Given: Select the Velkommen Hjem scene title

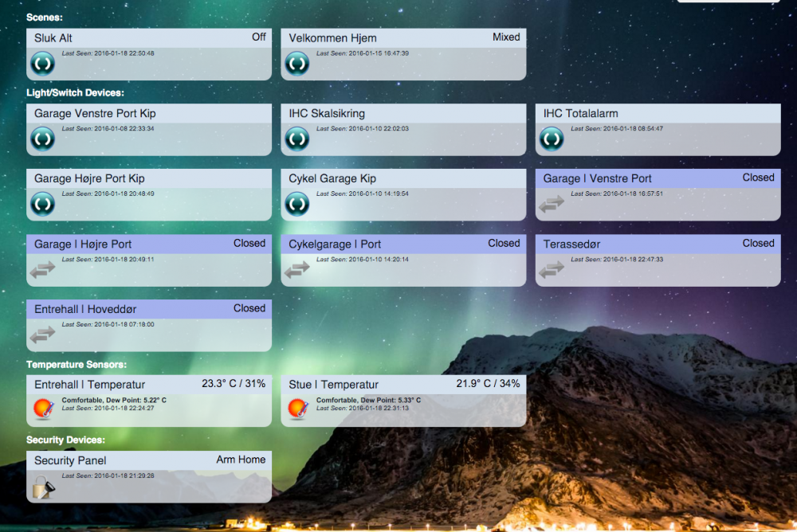Looking at the screenshot, I should pyautogui.click(x=332, y=38).
